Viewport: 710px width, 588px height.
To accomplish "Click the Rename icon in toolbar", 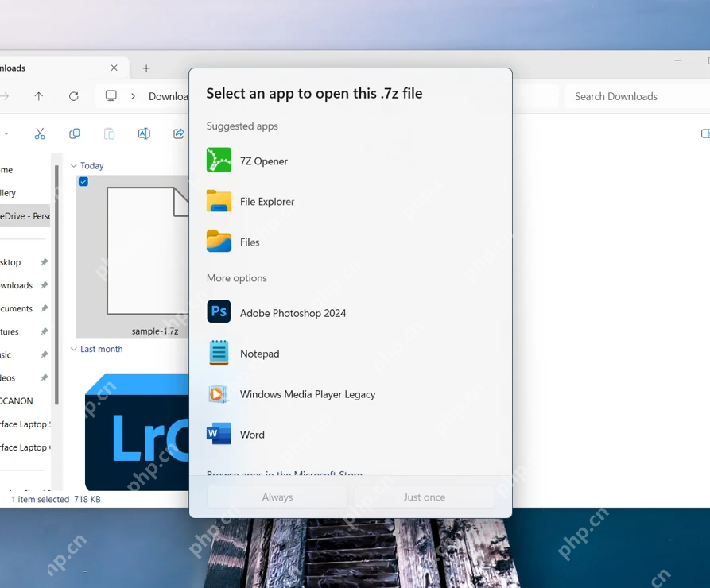I will coord(144,133).
